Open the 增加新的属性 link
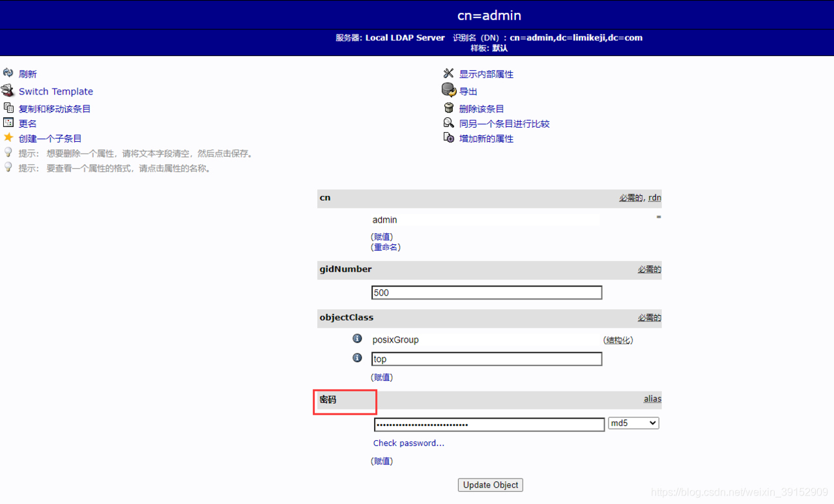 point(486,139)
